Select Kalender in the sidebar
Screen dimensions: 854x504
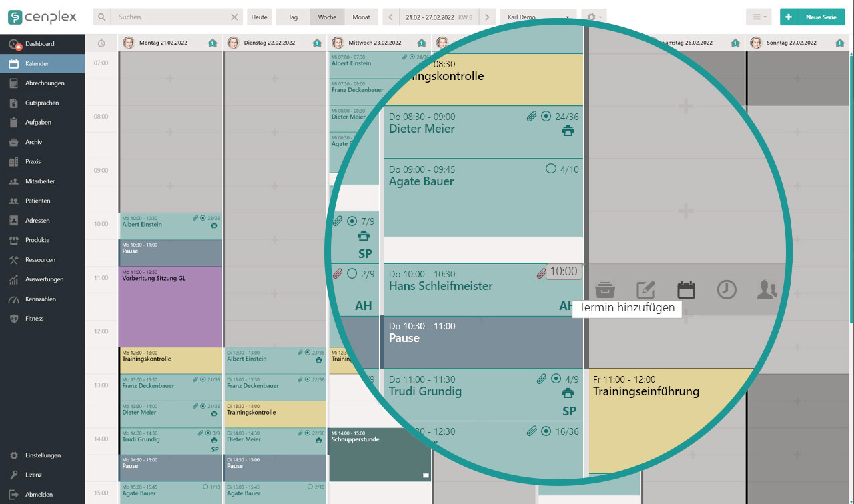[43, 64]
